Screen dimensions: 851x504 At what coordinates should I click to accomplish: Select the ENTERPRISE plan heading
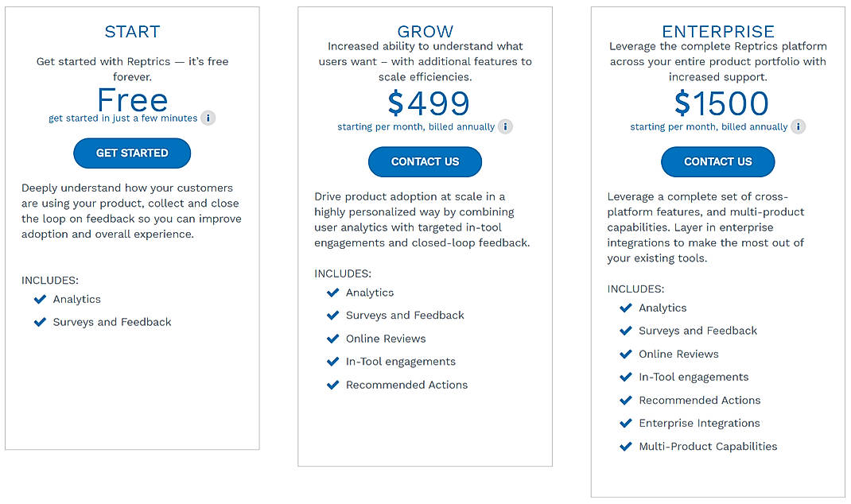(x=717, y=32)
